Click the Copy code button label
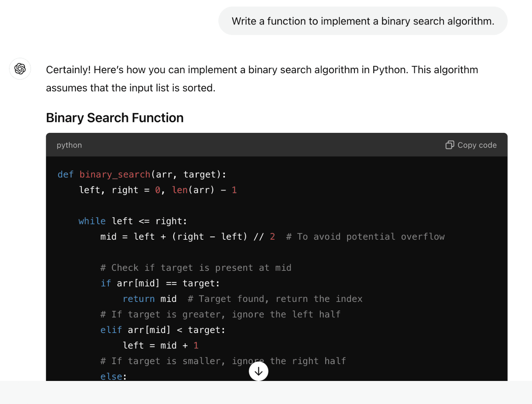This screenshot has height=404, width=532. [x=477, y=145]
